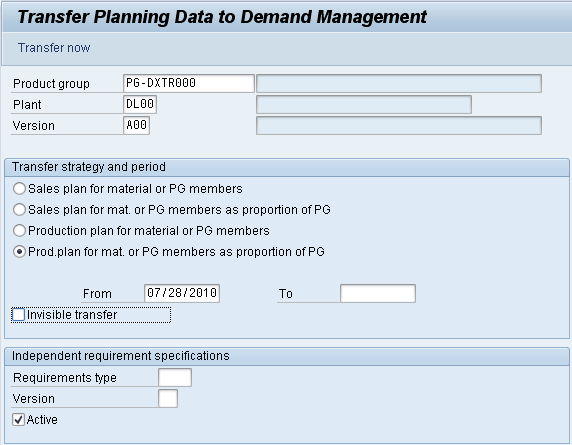Click the Independent requirement specifications heading
The height and width of the screenshot is (445, 572).
pyautogui.click(x=121, y=356)
